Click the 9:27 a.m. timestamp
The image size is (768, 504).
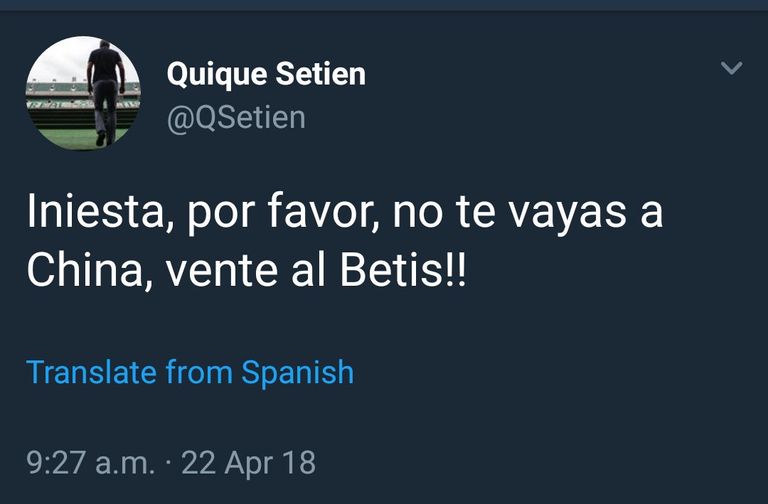[x=91, y=463]
